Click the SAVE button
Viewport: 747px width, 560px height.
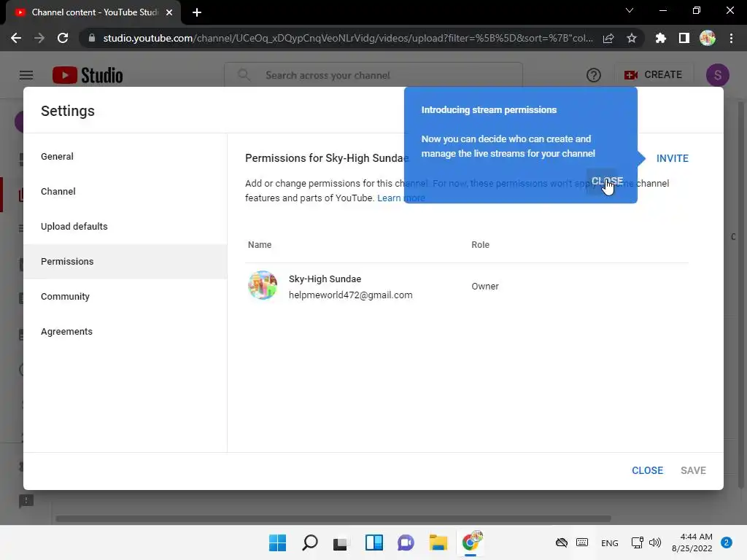coord(693,470)
